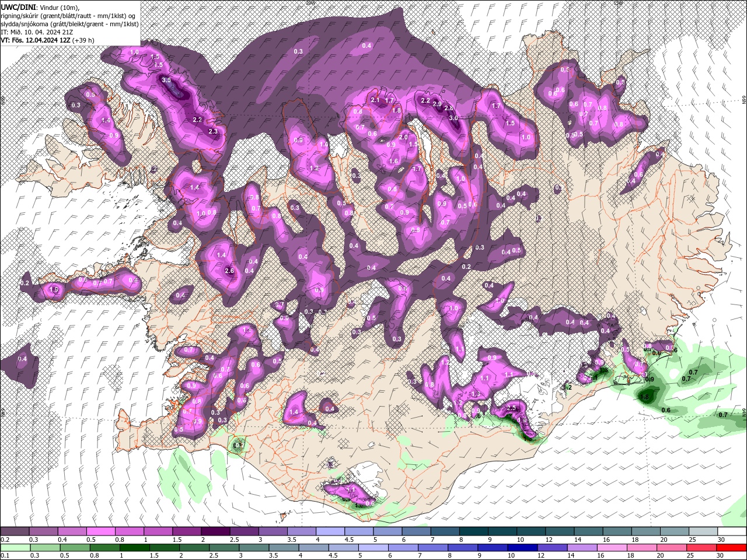Image resolution: width=747 pixels, height=560 pixels.
Task: Click the '2.9' snowfall value on the map
Action: pos(437,104)
